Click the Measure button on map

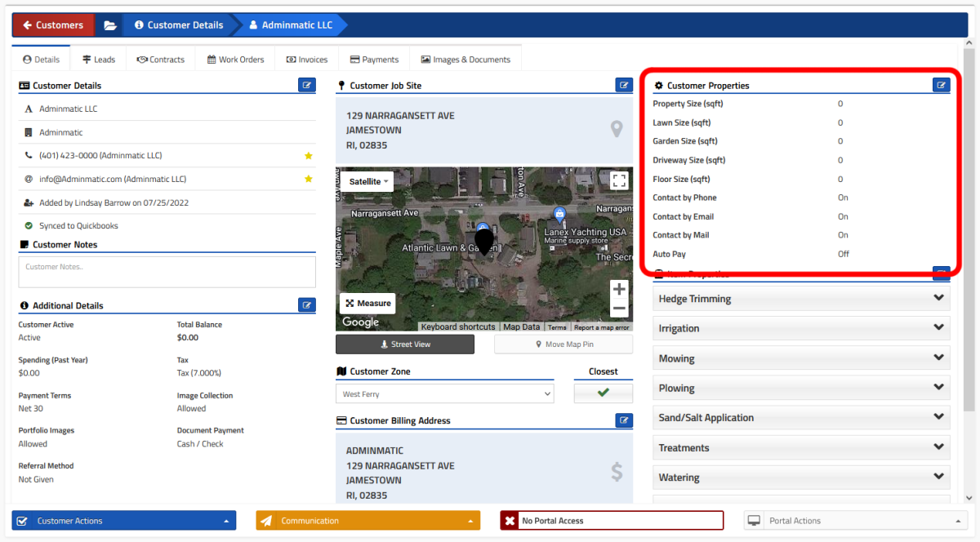point(367,303)
